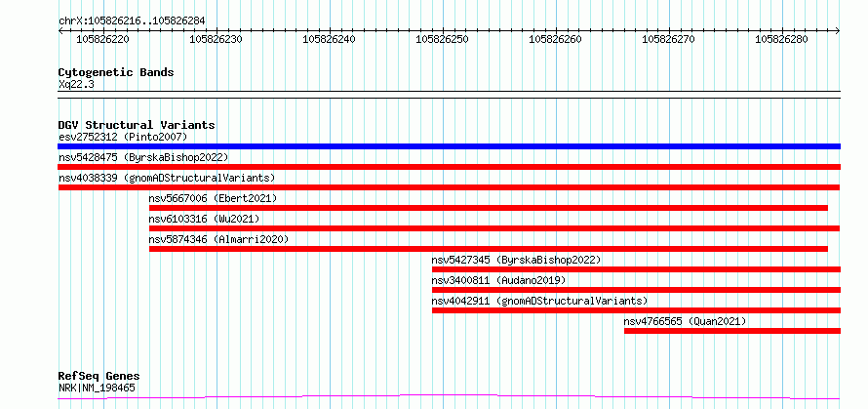Click the red bar under nsv4038339

click(x=449, y=187)
